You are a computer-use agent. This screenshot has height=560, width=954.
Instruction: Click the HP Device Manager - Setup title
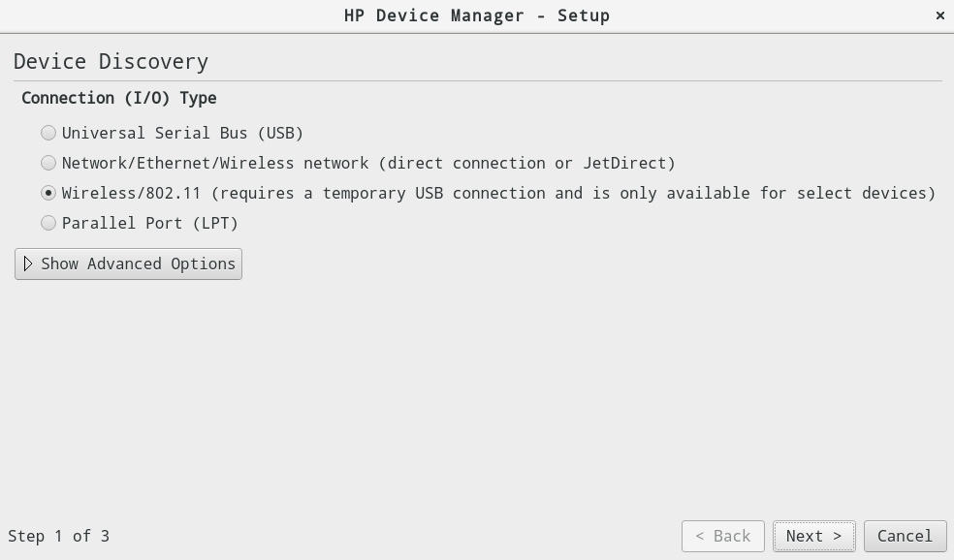pyautogui.click(x=476, y=16)
